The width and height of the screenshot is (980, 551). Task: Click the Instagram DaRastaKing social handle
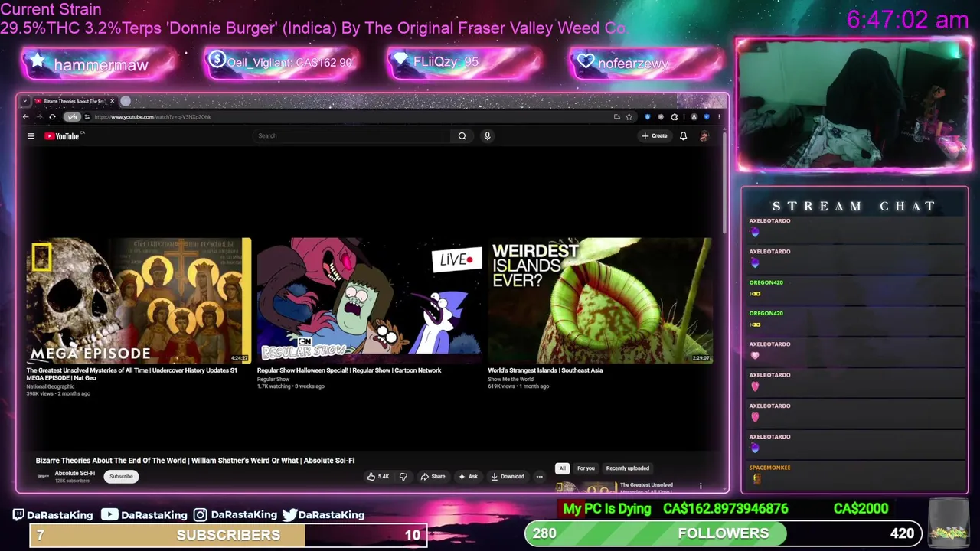click(x=235, y=515)
